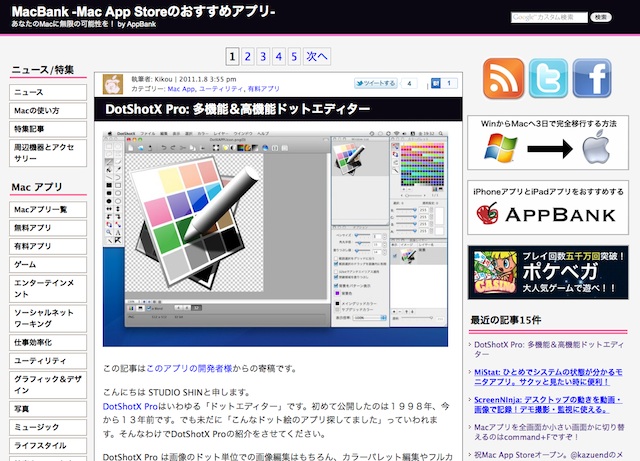Click DotShotX Pro link in article text

click(130, 406)
